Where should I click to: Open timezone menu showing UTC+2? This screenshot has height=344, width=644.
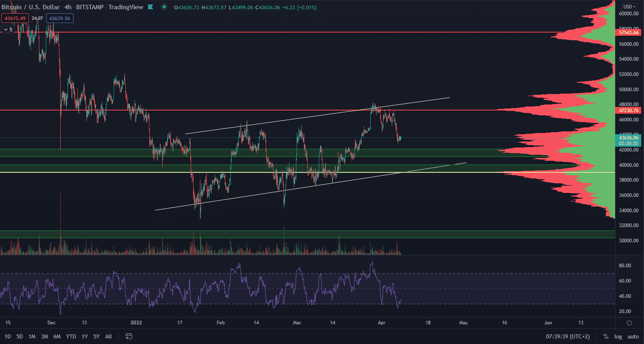568,336
